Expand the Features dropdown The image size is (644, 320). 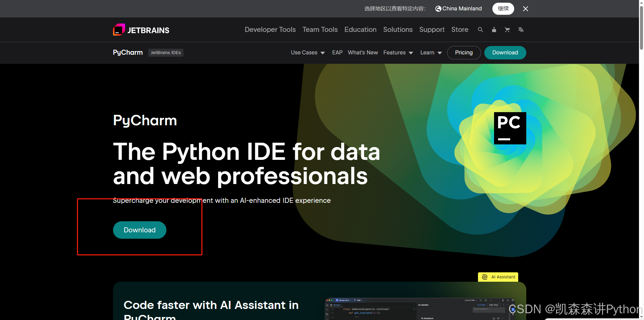pyautogui.click(x=398, y=53)
